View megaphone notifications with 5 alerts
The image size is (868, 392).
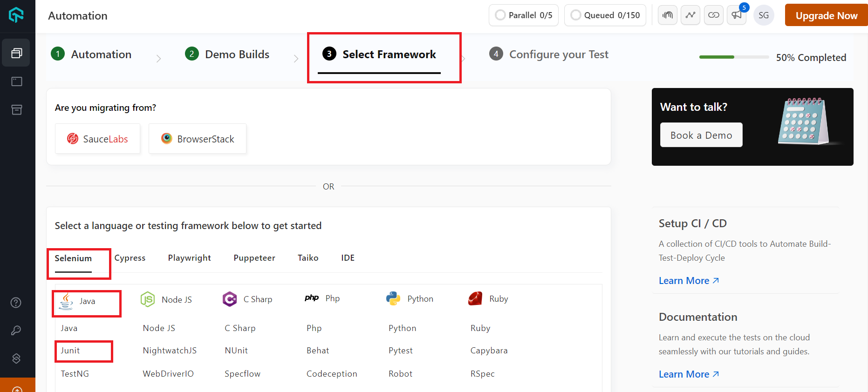tap(736, 15)
